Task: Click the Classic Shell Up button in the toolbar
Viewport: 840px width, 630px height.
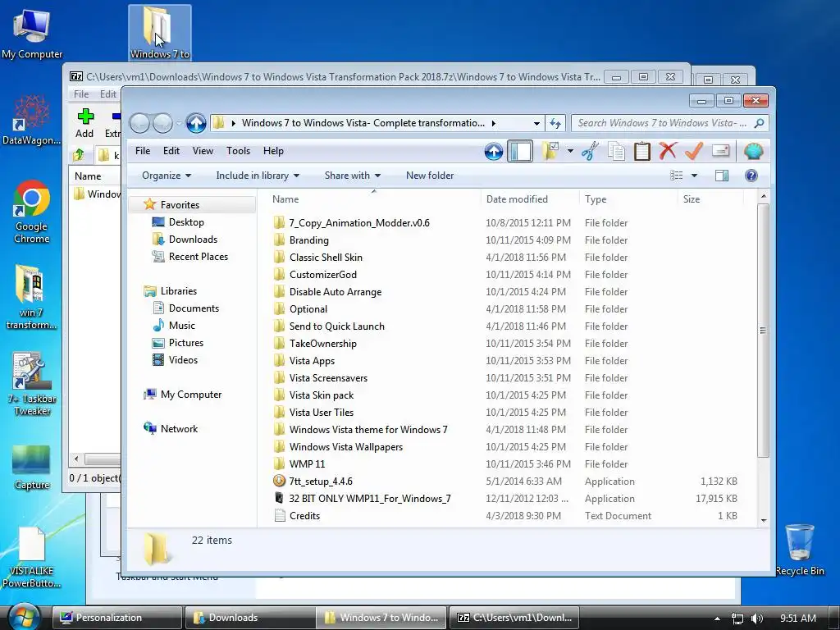Action: coord(493,152)
